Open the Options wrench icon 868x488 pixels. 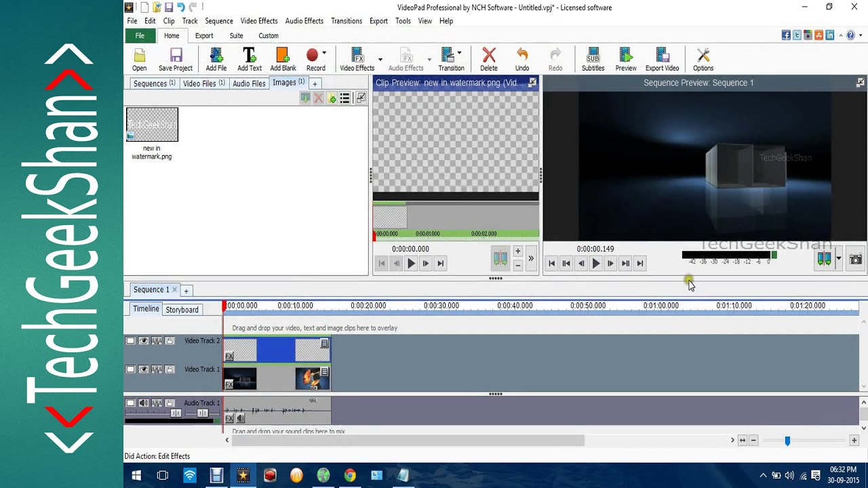click(703, 60)
